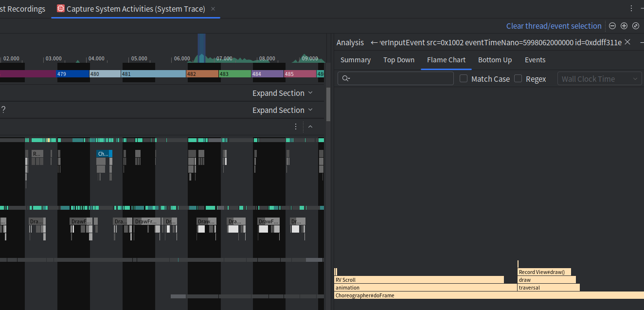Enable the Match Case checkbox
This screenshot has width=644, height=310.
pyautogui.click(x=464, y=78)
